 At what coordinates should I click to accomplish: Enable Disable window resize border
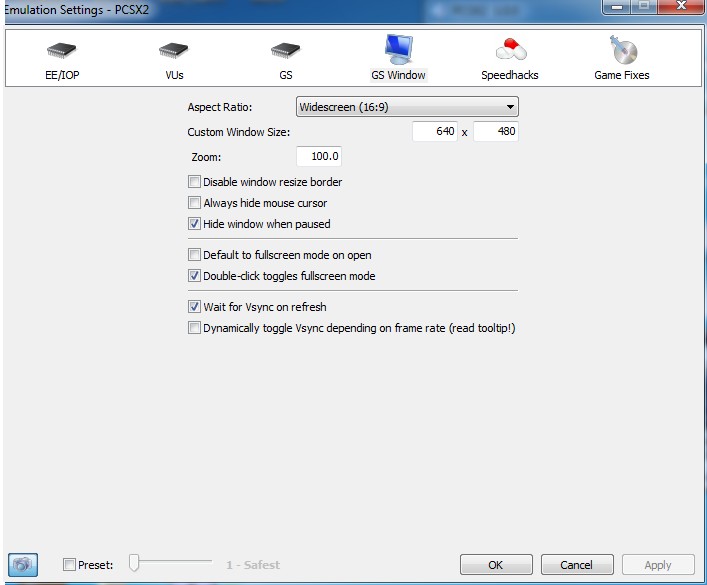click(194, 182)
